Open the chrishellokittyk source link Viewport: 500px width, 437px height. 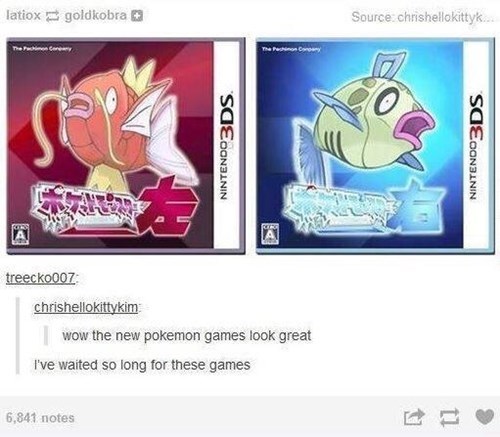click(x=423, y=17)
